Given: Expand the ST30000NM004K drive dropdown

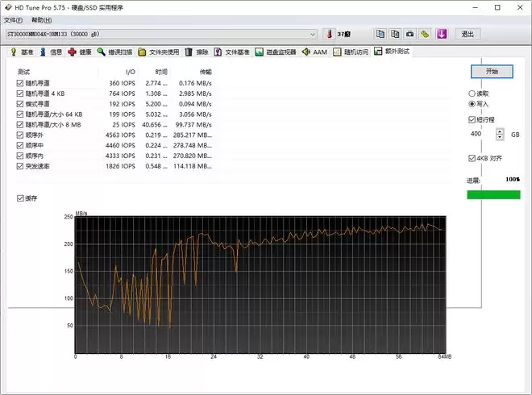Looking at the screenshot, I should [x=313, y=34].
